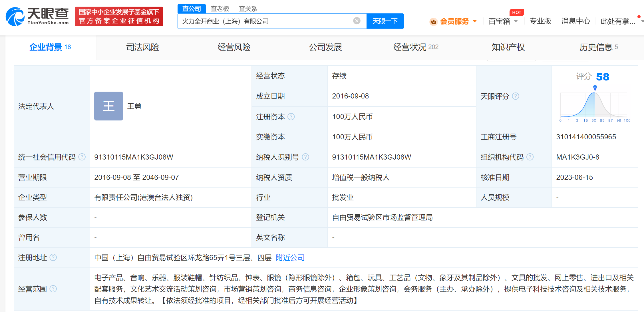This screenshot has width=644, height=312.
Task: Open the 知识产权 tab
Action: (508, 47)
